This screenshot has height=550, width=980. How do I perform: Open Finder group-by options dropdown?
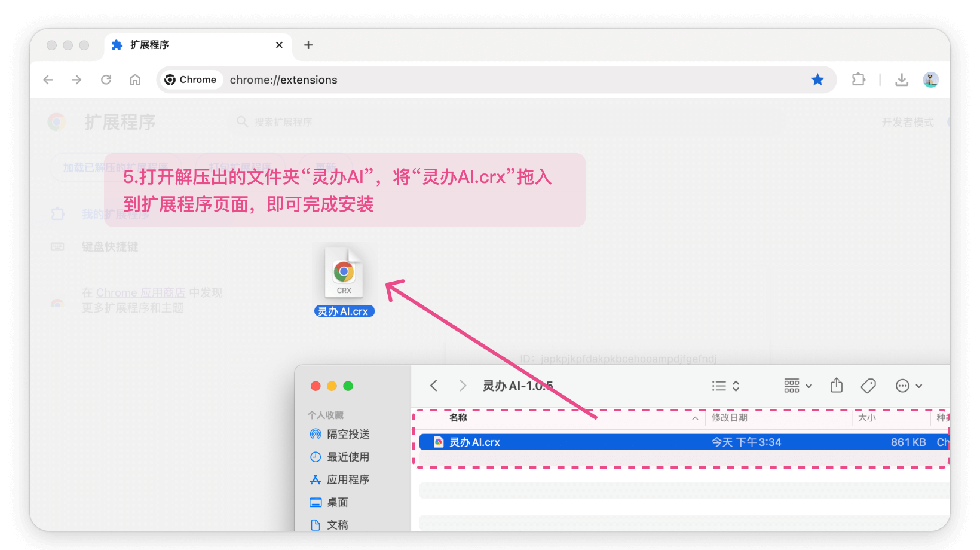click(x=798, y=386)
